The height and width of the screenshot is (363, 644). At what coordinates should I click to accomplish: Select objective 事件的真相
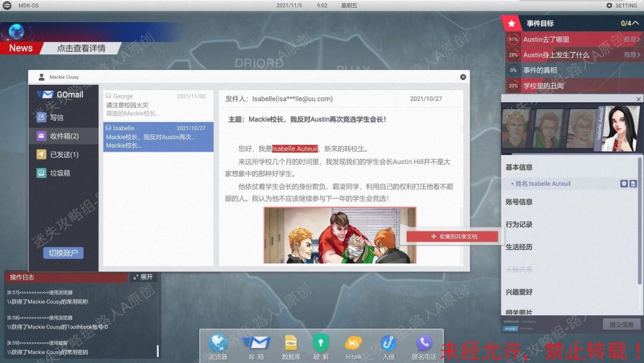pos(574,70)
